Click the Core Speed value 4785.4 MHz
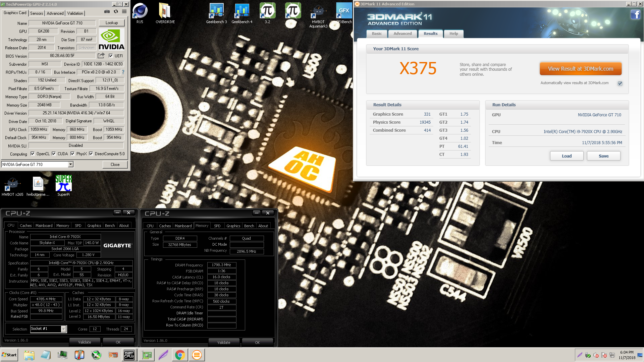The height and width of the screenshot is (362, 644). (x=46, y=299)
